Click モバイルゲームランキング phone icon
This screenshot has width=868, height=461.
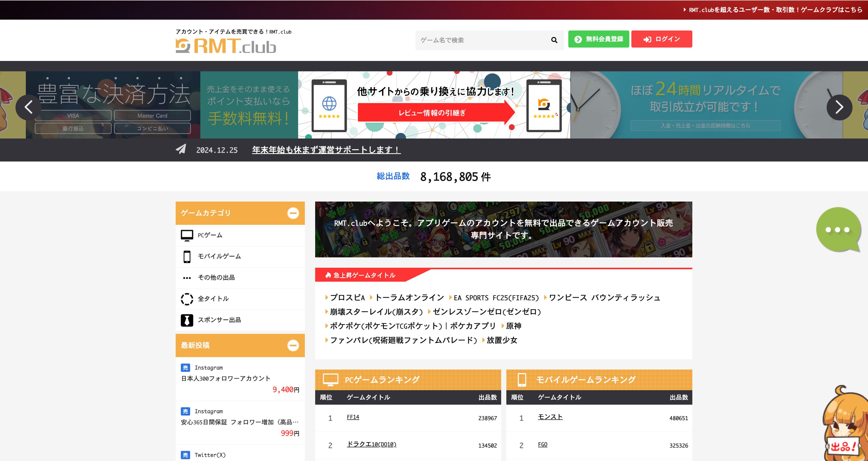coord(522,380)
